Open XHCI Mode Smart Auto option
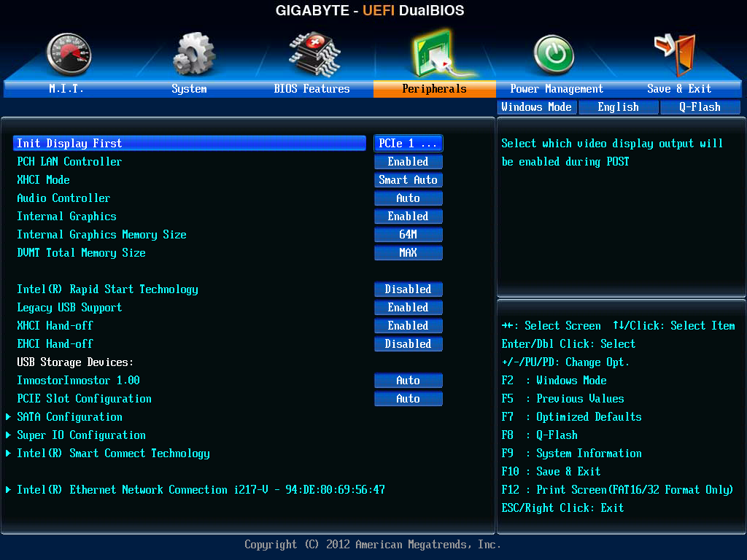 coord(409,179)
